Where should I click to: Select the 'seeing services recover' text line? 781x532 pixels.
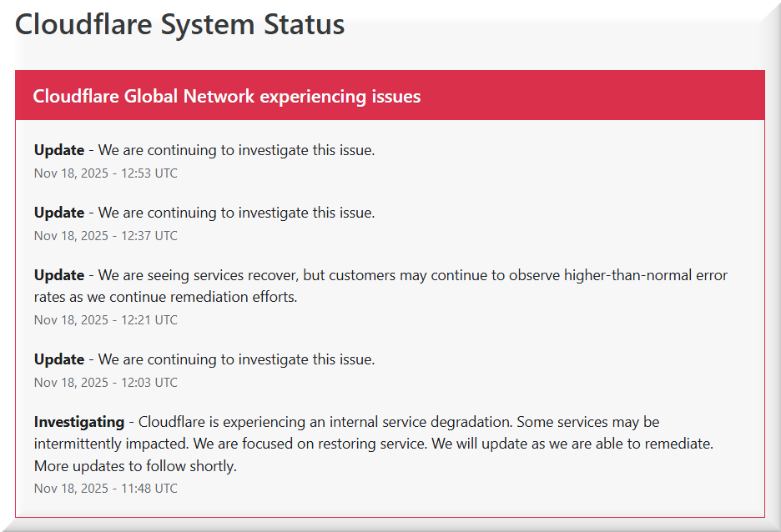(413, 275)
